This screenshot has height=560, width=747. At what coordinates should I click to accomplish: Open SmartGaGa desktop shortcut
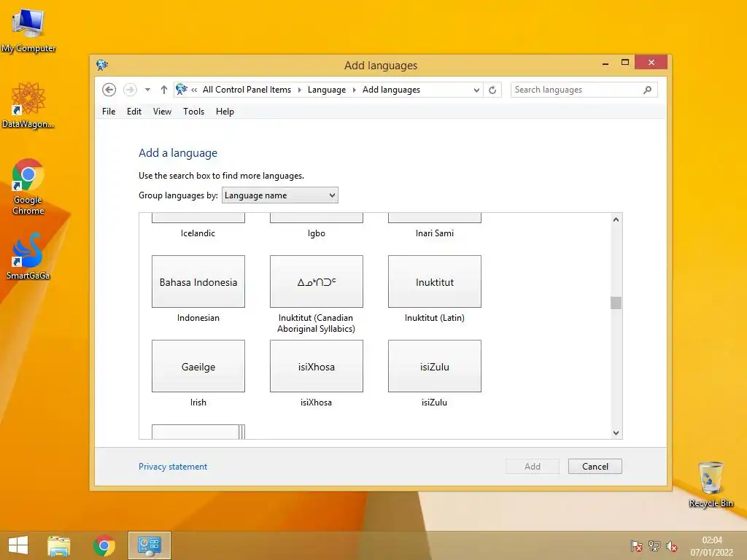(28, 256)
